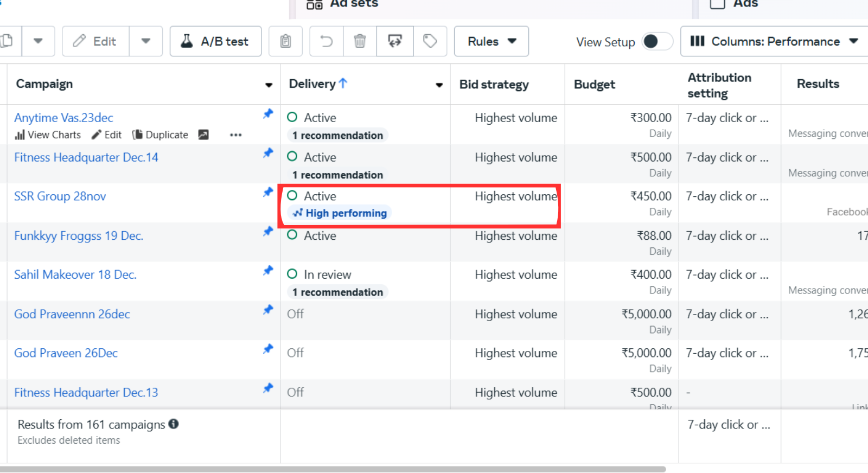The width and height of the screenshot is (868, 473).
Task: Click the A/B test button
Action: coord(215,41)
